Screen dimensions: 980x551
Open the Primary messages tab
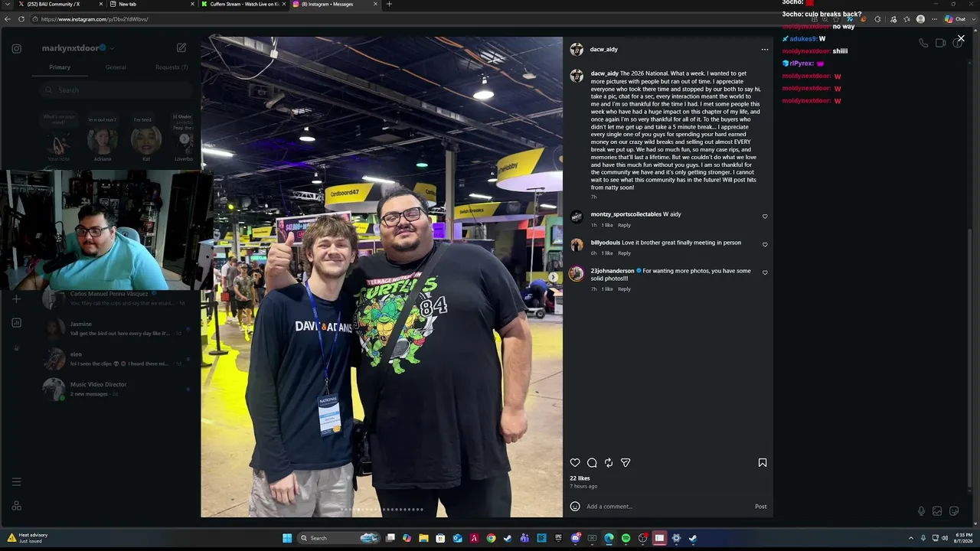pyautogui.click(x=60, y=67)
